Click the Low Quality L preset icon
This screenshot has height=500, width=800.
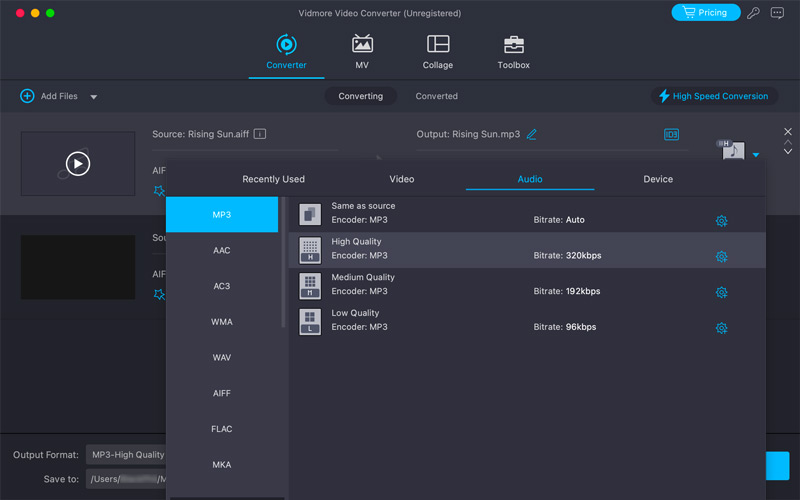pyautogui.click(x=310, y=322)
